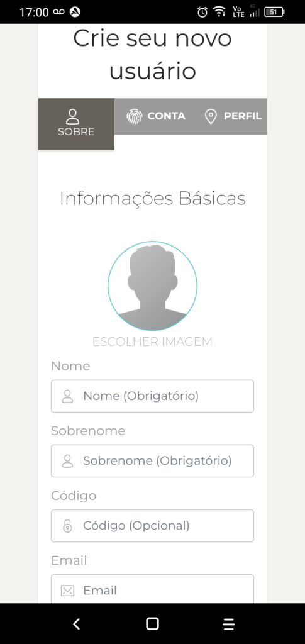
Task: Tap the person icon in Sobrenome field
Action: pyautogui.click(x=67, y=461)
